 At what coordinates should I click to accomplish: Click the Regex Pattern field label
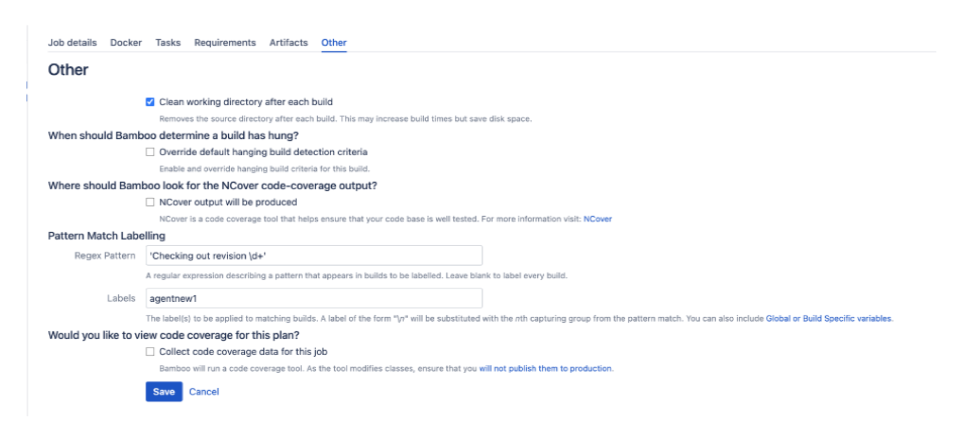point(105,255)
